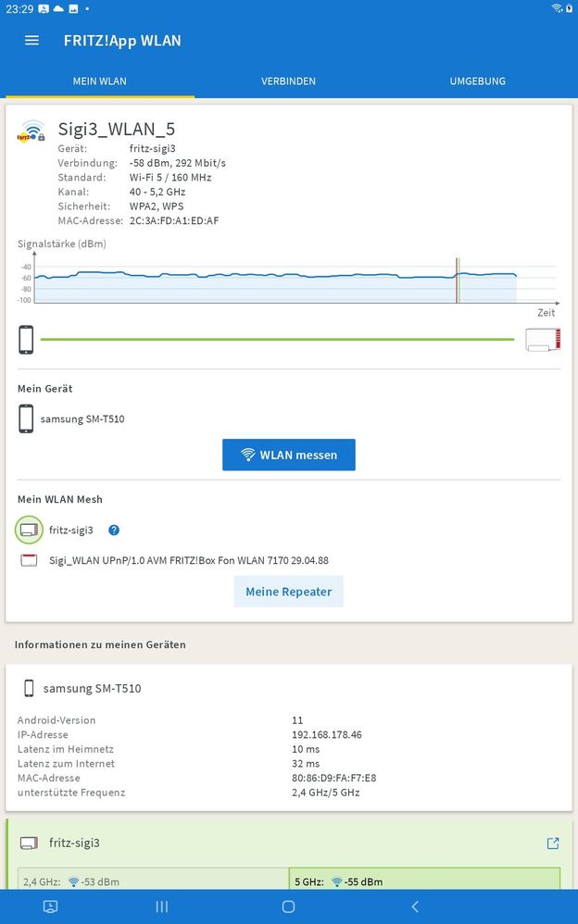
Task: Switch to the MEIN WLAN tab
Action: [x=100, y=81]
